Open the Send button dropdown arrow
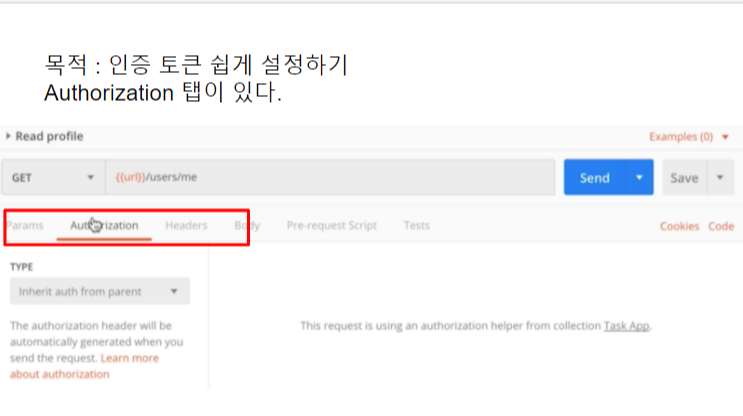743x416 pixels. [x=639, y=178]
